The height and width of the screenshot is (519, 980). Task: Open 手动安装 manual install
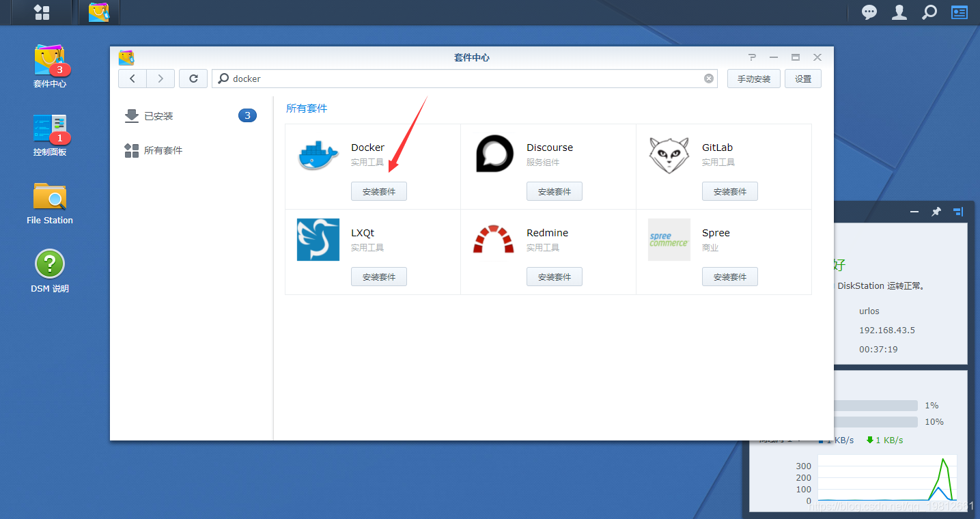coord(754,79)
